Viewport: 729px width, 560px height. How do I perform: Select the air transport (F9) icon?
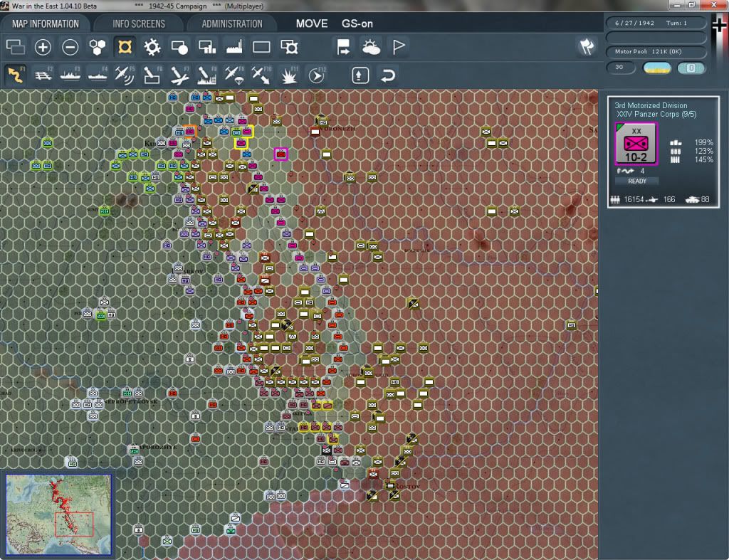234,75
